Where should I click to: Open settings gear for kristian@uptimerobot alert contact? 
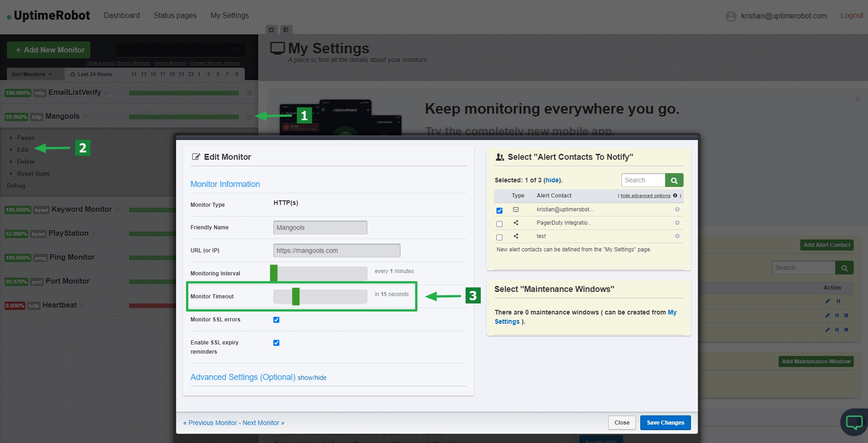click(x=677, y=210)
